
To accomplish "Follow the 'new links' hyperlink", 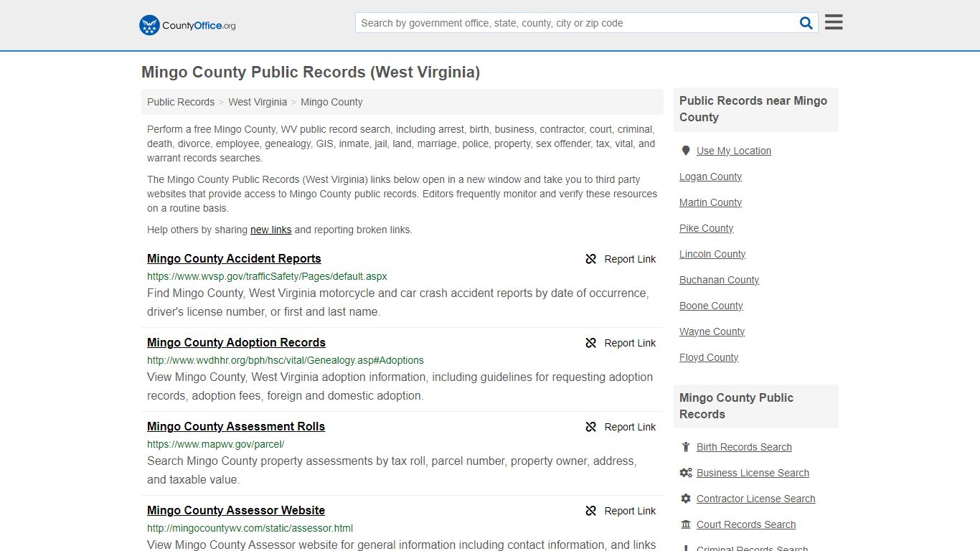I will pyautogui.click(x=270, y=230).
